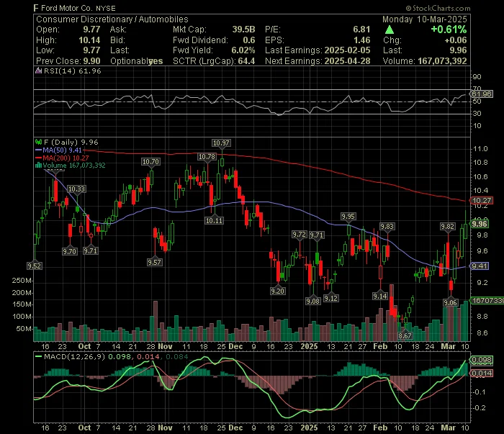Click the 11.0 price axis label

pyautogui.click(x=480, y=149)
